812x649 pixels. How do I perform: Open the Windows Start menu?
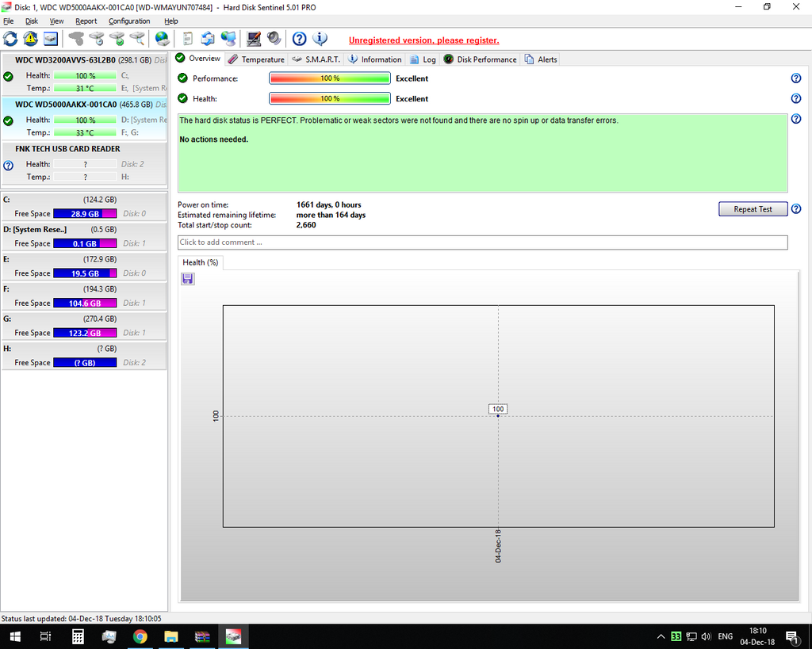coord(14,636)
